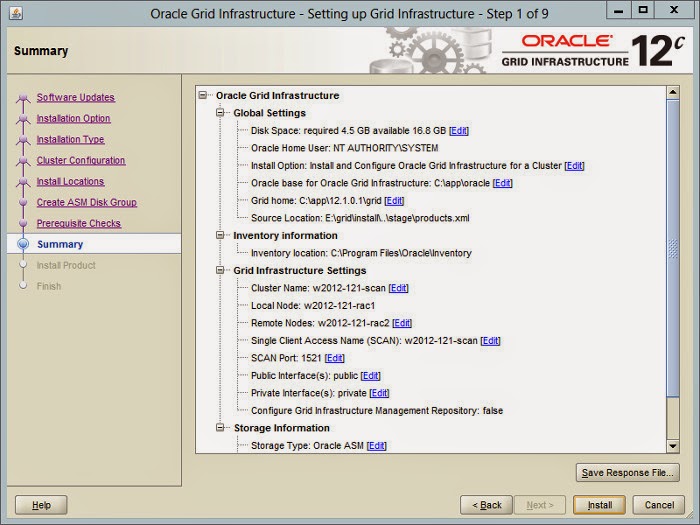Edit the Single Client Access Name

490,341
